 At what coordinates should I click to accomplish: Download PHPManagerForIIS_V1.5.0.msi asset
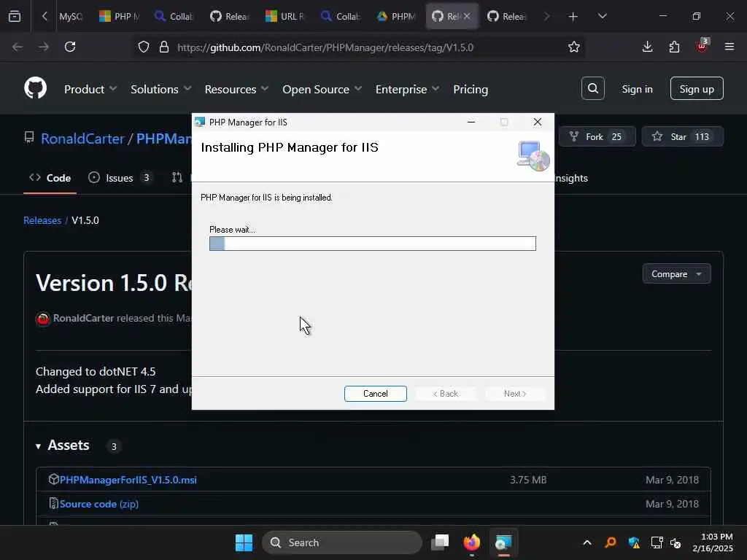coord(128,480)
